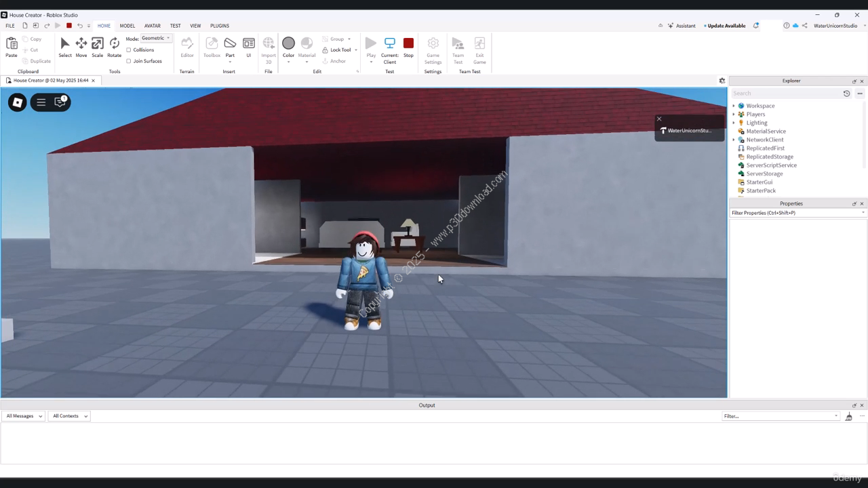Image resolution: width=868 pixels, height=488 pixels.
Task: Click Update Available
Action: [x=726, y=26]
